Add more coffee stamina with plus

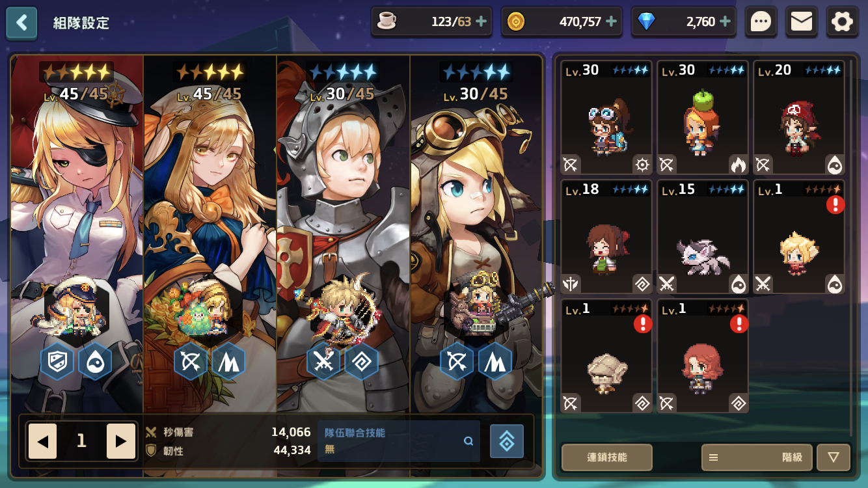(x=481, y=21)
